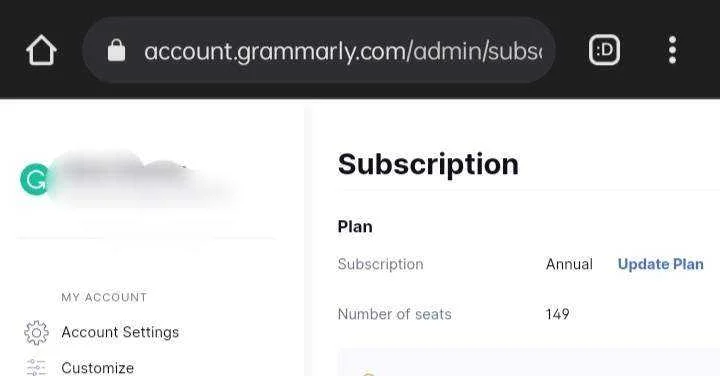Screen dimensions: 720x376
Task: Open the Account Settings menu label
Action: coord(120,332)
